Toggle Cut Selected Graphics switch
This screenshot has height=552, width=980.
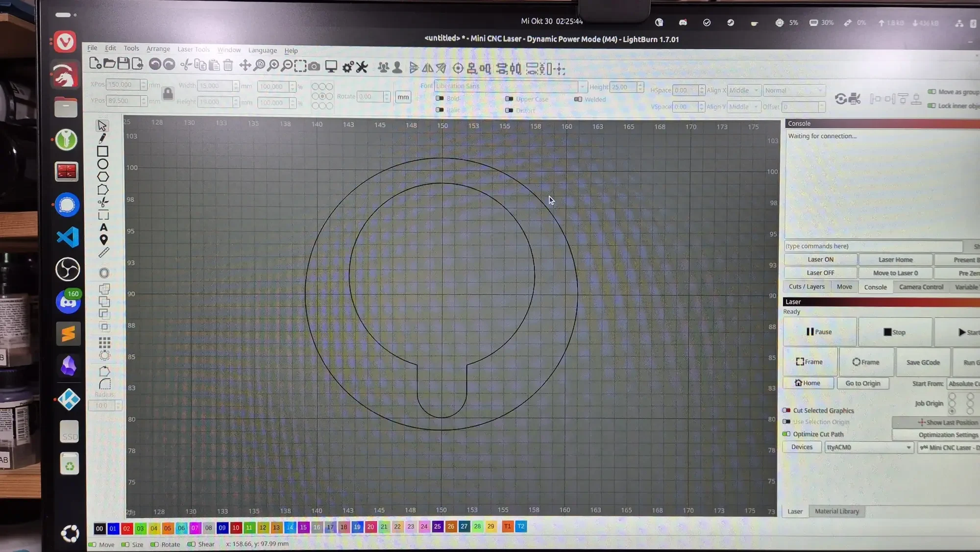[x=786, y=410]
